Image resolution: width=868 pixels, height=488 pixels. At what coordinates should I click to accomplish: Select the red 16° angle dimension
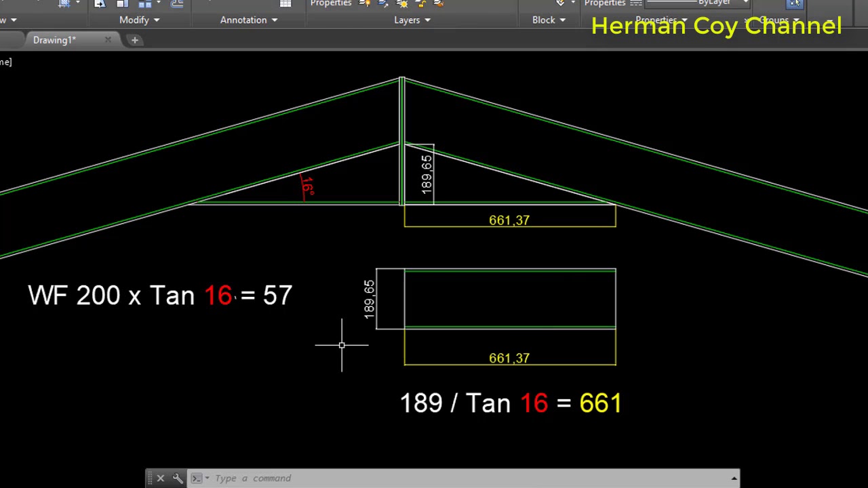(307, 186)
